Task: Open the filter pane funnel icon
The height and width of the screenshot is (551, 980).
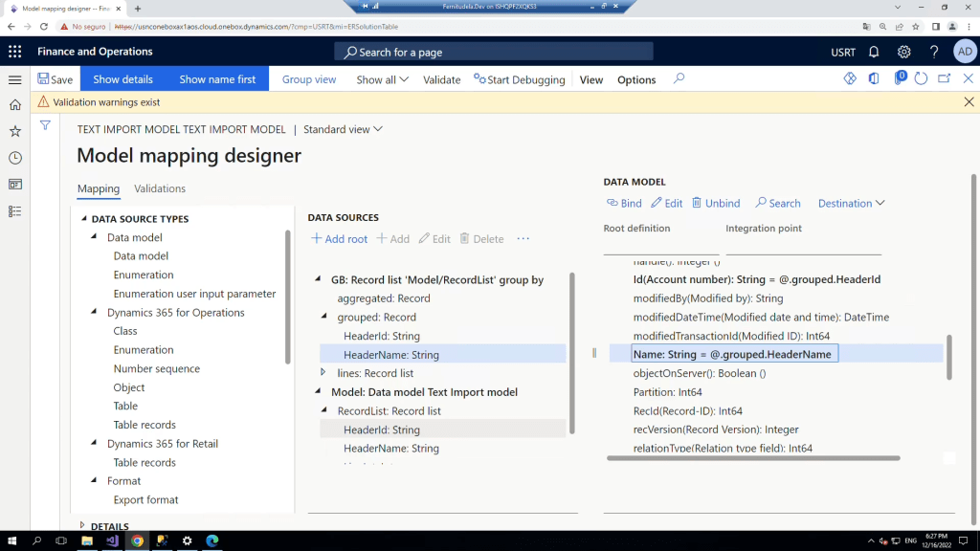Action: (45, 125)
